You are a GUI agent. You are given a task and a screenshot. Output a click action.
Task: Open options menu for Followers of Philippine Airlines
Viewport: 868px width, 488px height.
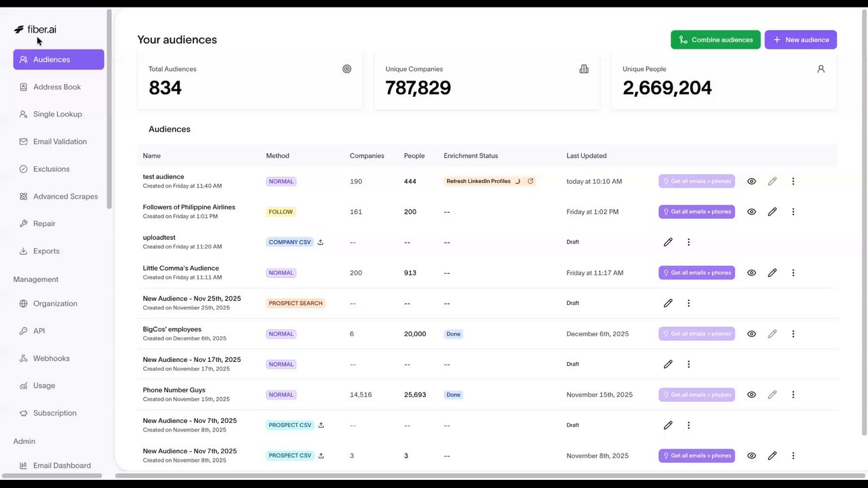793,212
